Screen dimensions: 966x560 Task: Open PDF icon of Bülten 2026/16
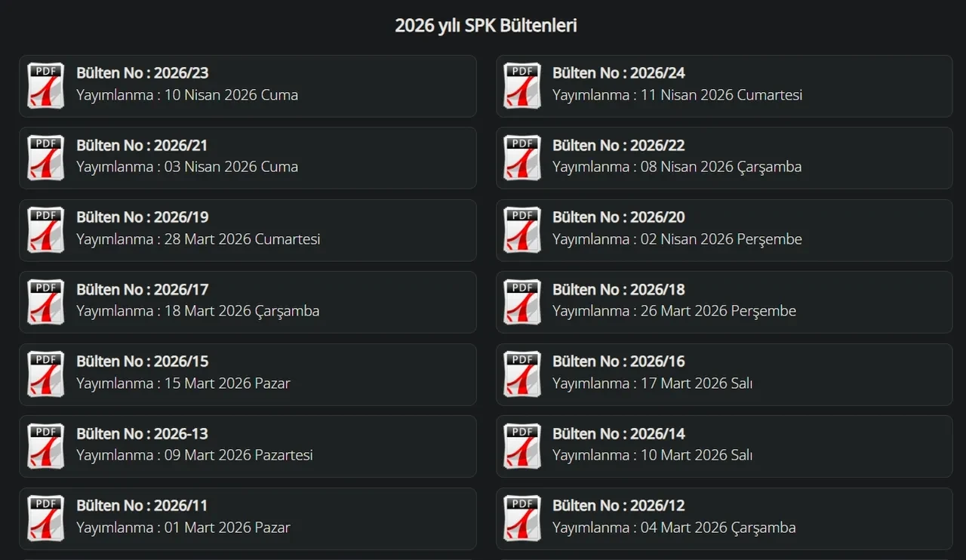click(x=522, y=374)
